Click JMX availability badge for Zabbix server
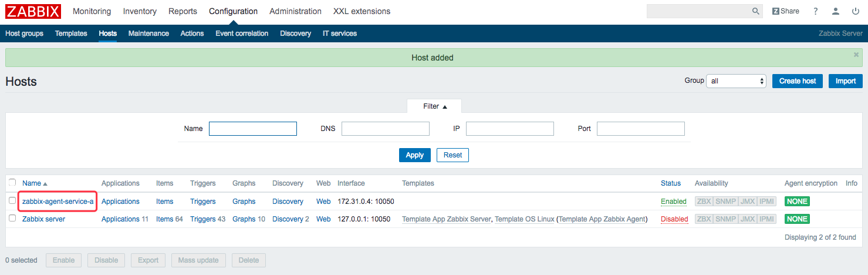Screen dimensions: 868x275 [747, 219]
